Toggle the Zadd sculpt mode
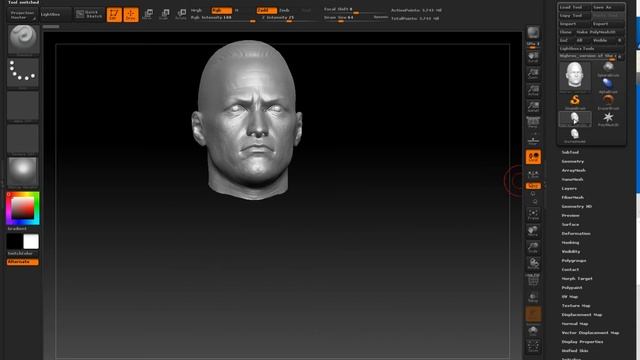 pyautogui.click(x=267, y=10)
